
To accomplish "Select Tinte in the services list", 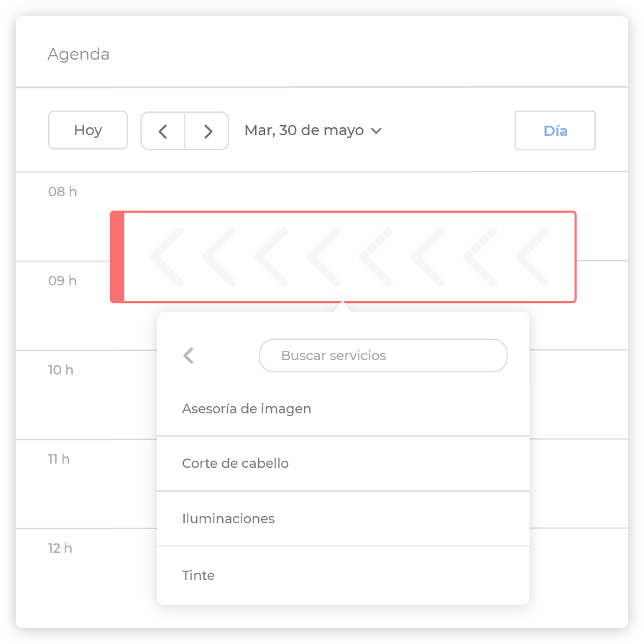I will pos(198,576).
